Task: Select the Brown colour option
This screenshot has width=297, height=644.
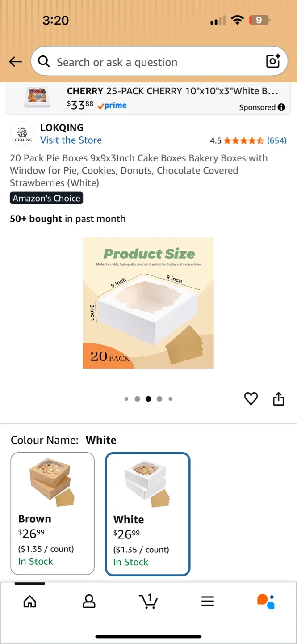Action: [53, 513]
